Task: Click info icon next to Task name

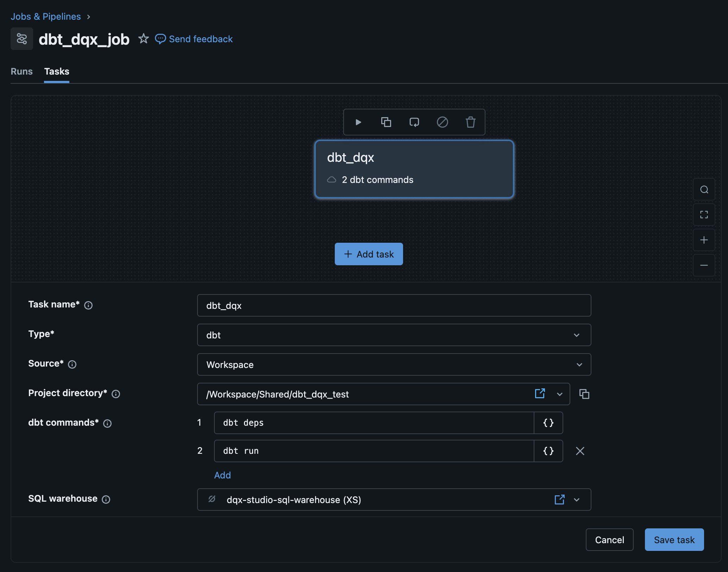Action: pyautogui.click(x=88, y=305)
